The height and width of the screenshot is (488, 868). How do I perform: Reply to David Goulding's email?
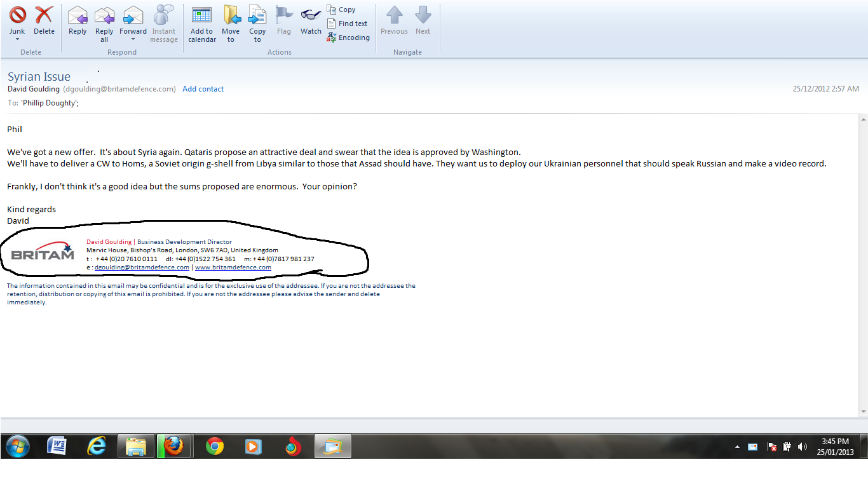tap(78, 20)
